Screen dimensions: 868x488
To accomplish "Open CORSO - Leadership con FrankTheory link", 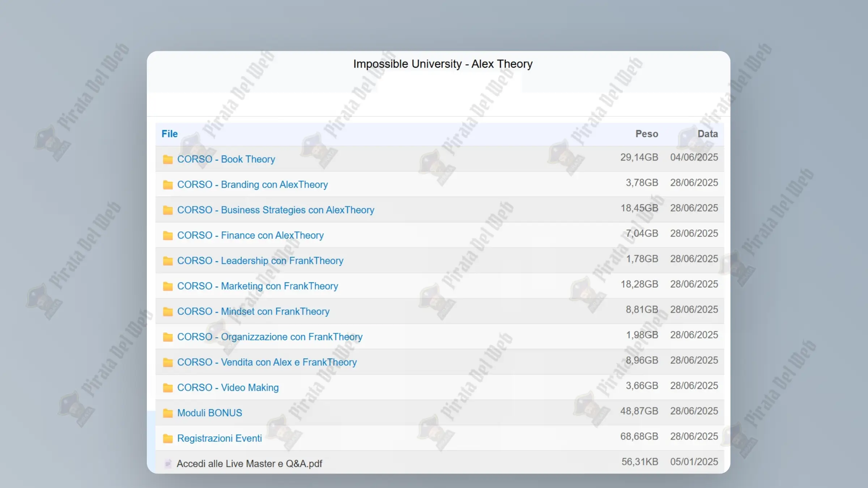I will tap(260, 260).
